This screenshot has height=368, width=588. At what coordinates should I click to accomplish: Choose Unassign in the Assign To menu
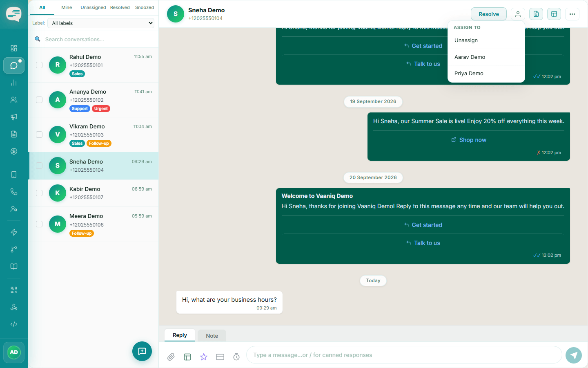(x=486, y=40)
